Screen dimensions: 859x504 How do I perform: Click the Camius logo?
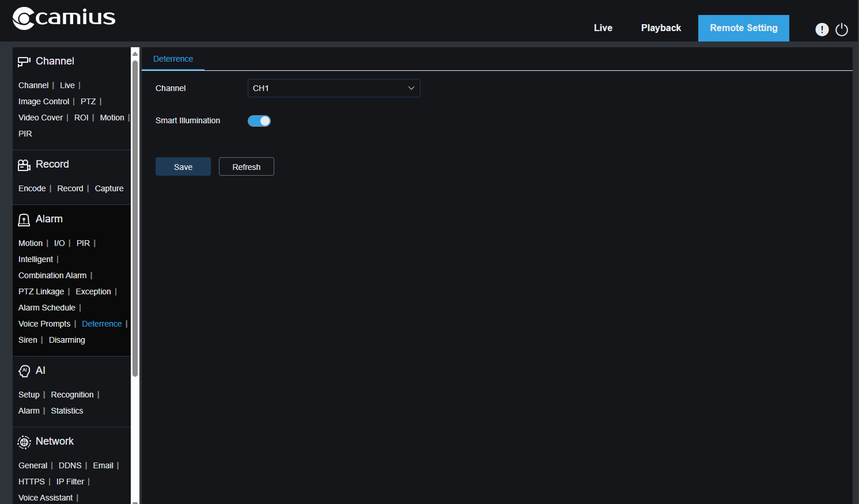63,18
